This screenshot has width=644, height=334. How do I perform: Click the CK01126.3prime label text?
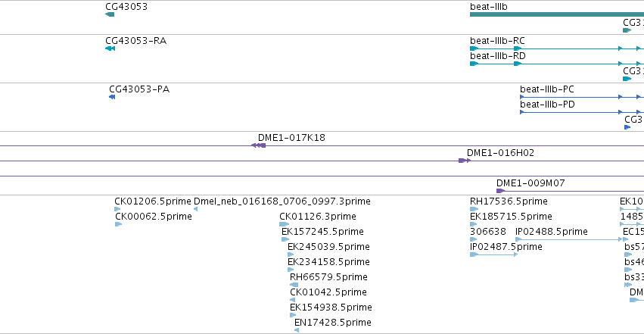coord(318,217)
